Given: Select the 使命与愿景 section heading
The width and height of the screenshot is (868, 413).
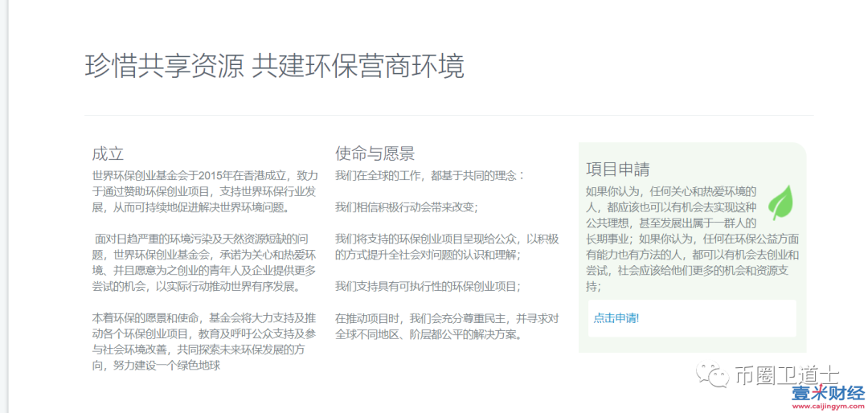Looking at the screenshot, I should tap(375, 153).
